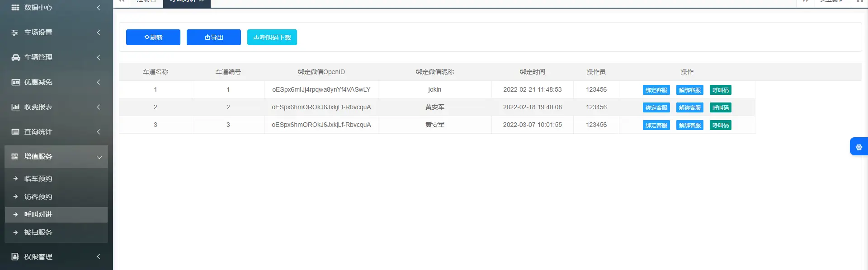
Task: Click the 刷新 refresh button
Action: point(153,37)
